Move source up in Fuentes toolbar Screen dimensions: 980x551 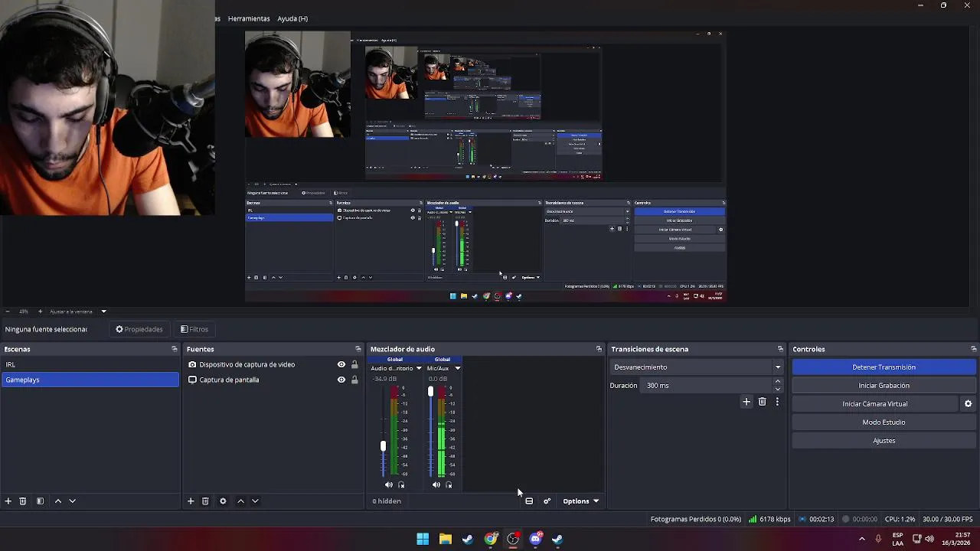pos(240,501)
